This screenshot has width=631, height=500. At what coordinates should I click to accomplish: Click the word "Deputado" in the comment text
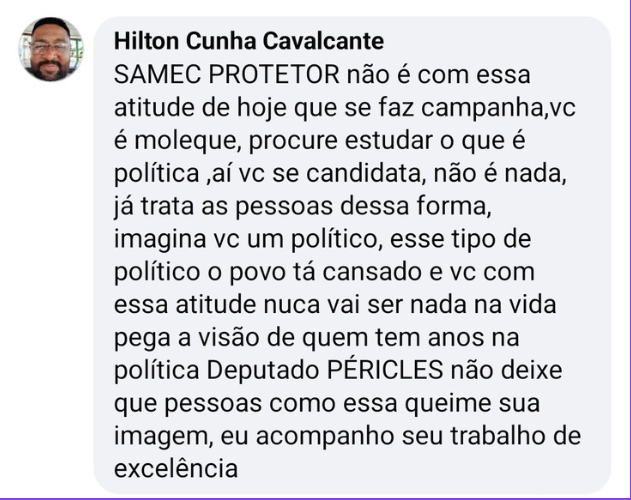(263, 370)
